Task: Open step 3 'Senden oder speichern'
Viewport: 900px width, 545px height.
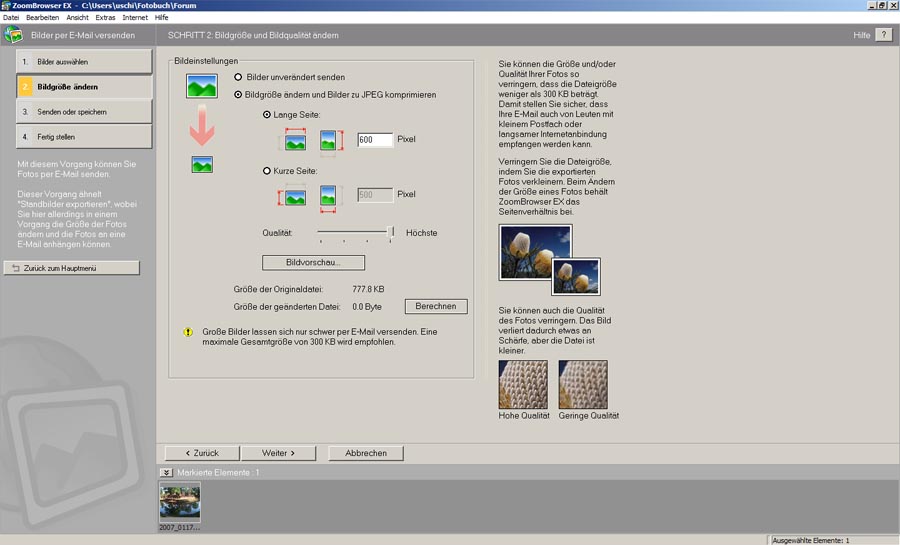Action: click(x=84, y=112)
